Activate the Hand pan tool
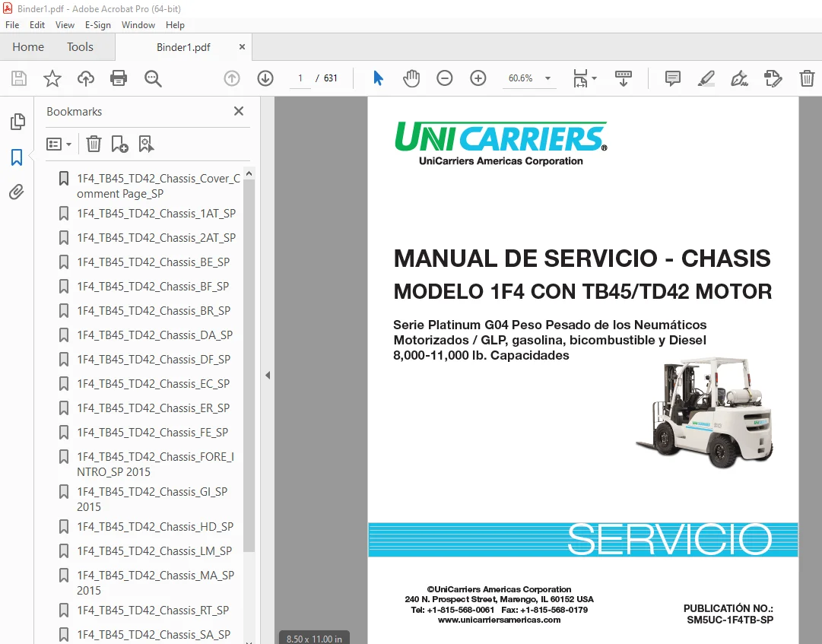The height and width of the screenshot is (644, 822). tap(411, 78)
